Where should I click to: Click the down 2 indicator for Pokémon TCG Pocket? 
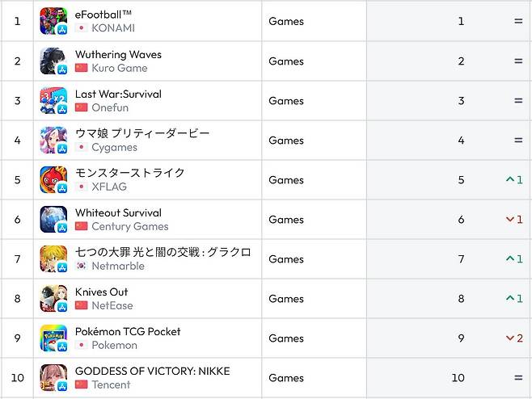pos(514,338)
